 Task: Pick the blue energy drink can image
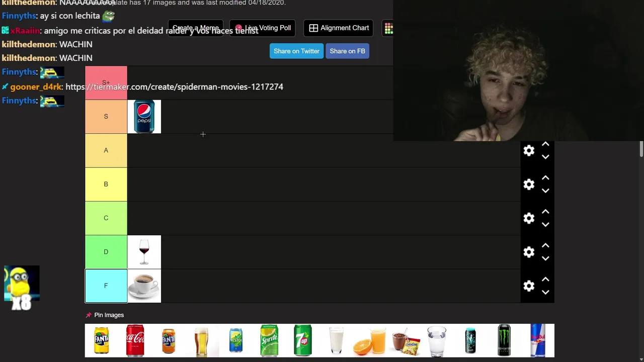pyautogui.click(x=470, y=340)
